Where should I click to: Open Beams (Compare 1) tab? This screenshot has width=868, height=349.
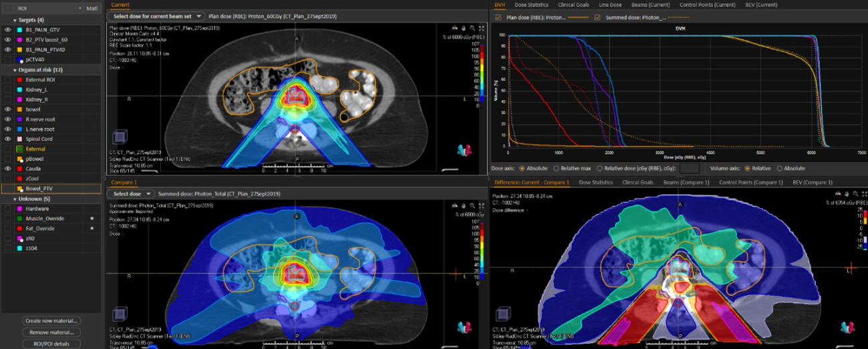pos(686,182)
